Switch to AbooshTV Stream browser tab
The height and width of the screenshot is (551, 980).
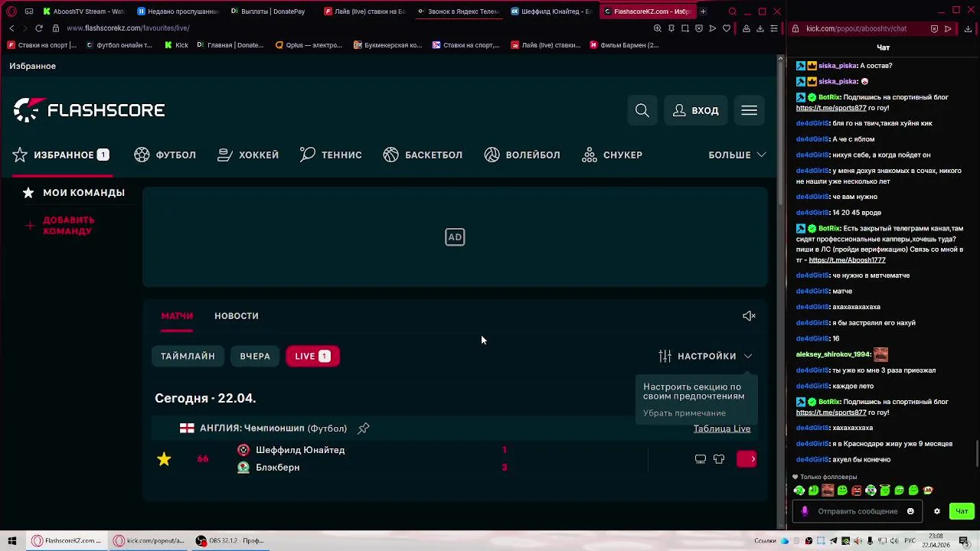[x=84, y=11]
